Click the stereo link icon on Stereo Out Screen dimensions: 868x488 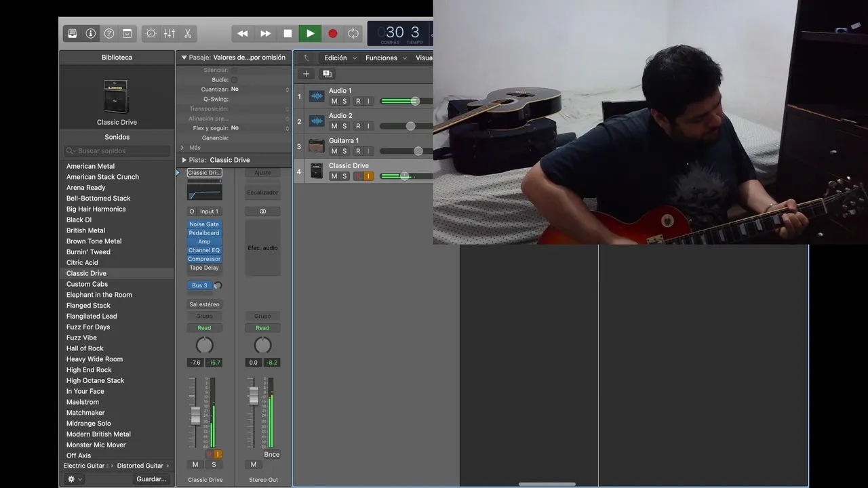[x=262, y=211]
